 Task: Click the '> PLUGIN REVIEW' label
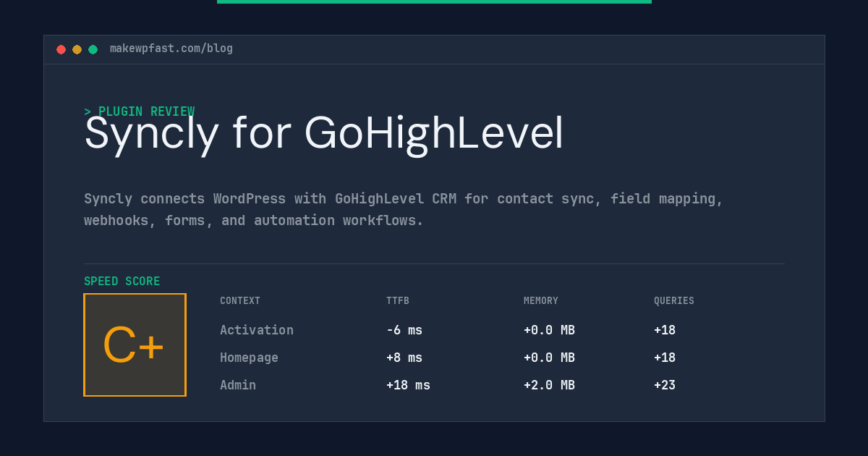point(140,111)
